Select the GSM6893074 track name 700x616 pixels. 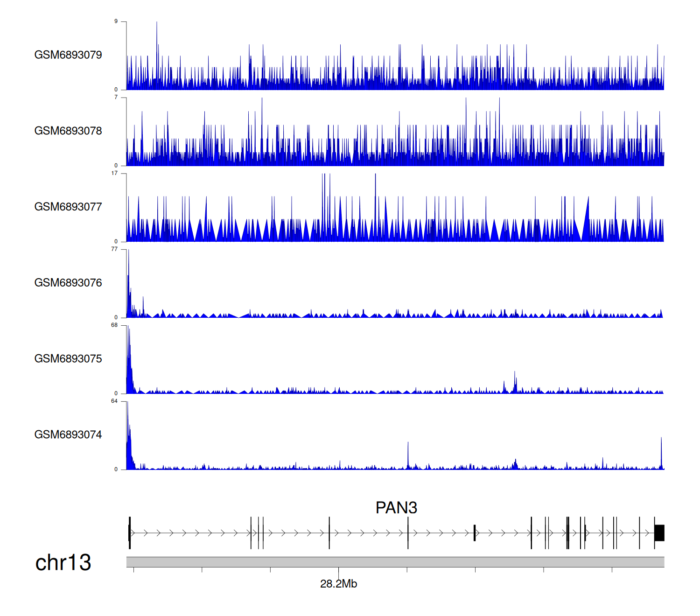coord(68,435)
